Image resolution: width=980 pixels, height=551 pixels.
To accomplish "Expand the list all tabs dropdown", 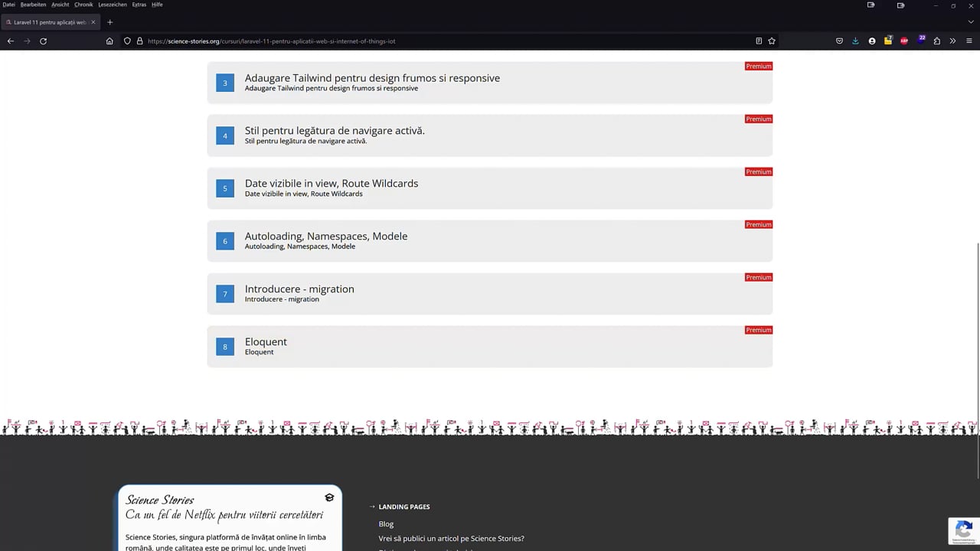I will click(x=971, y=21).
